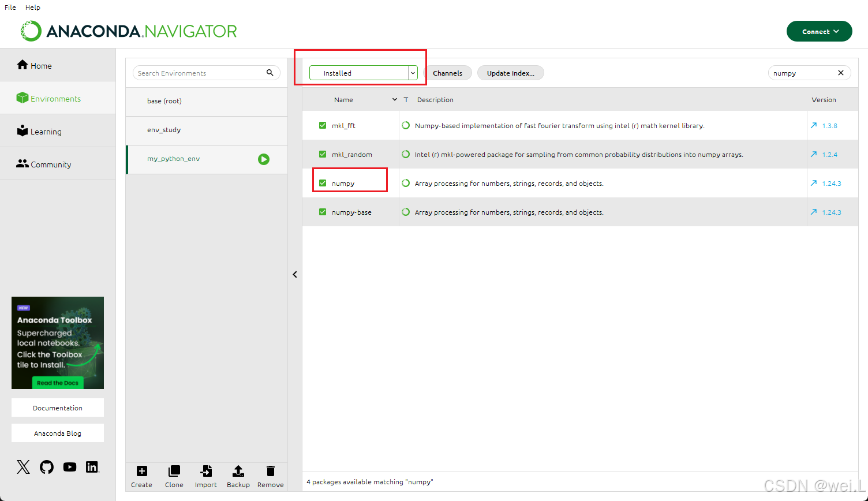Screen dimensions: 868x501
Task: Open Anaconda's YouTube channel
Action: pyautogui.click(x=70, y=467)
